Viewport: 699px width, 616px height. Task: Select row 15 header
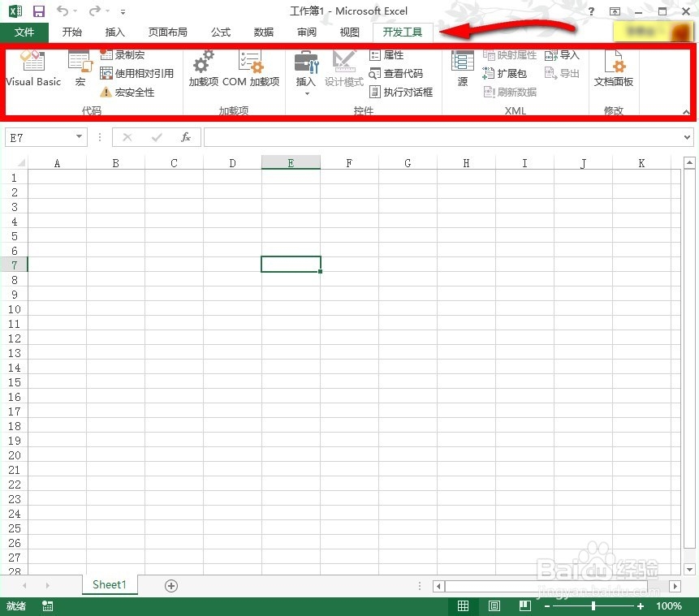tap(15, 382)
